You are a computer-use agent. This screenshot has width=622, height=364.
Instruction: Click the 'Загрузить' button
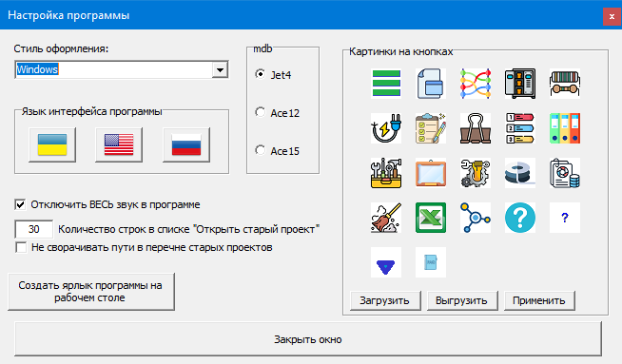point(385,300)
